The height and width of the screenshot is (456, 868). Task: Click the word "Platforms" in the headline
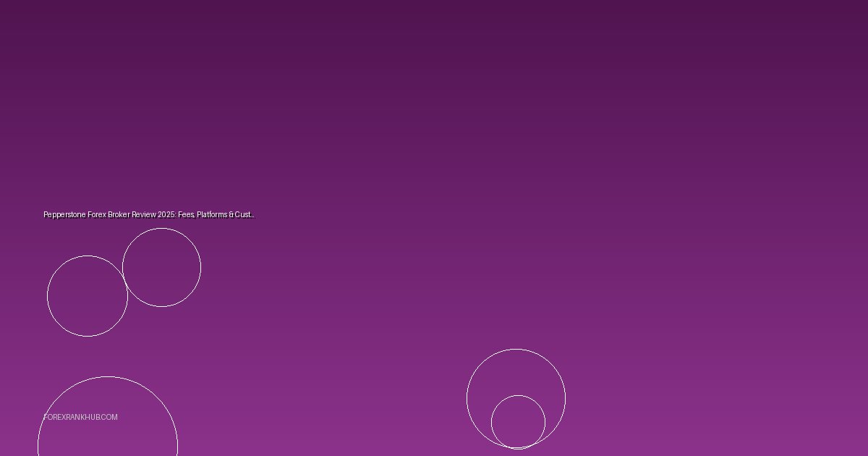click(x=212, y=214)
